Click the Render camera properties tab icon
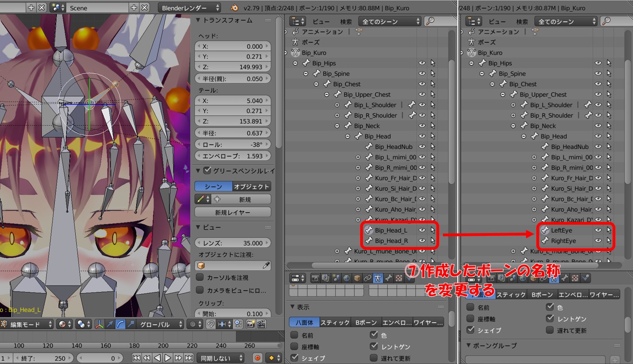The height and width of the screenshot is (364, 633). (x=316, y=278)
